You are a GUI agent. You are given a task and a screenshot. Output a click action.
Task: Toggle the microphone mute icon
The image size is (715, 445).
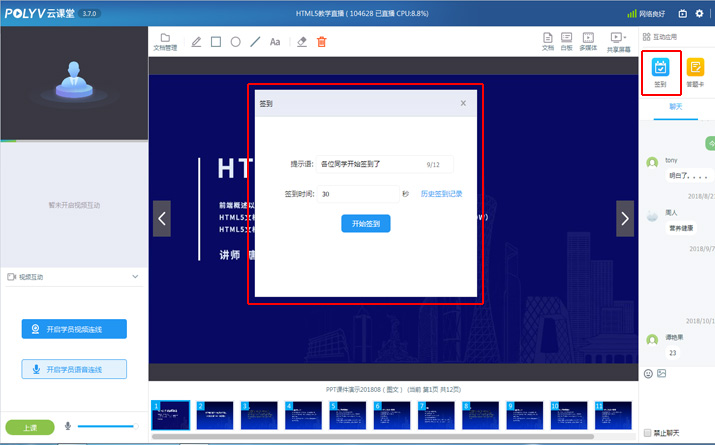(68, 426)
